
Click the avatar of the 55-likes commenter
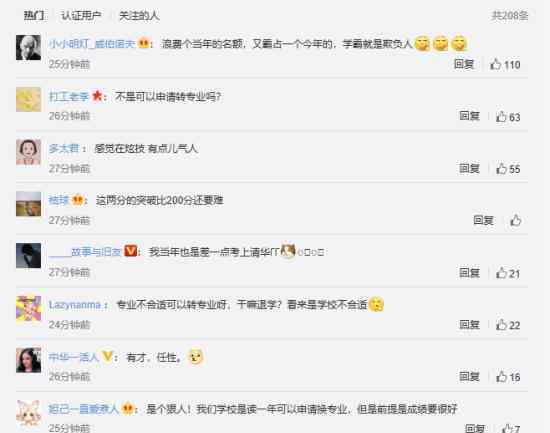[28, 152]
